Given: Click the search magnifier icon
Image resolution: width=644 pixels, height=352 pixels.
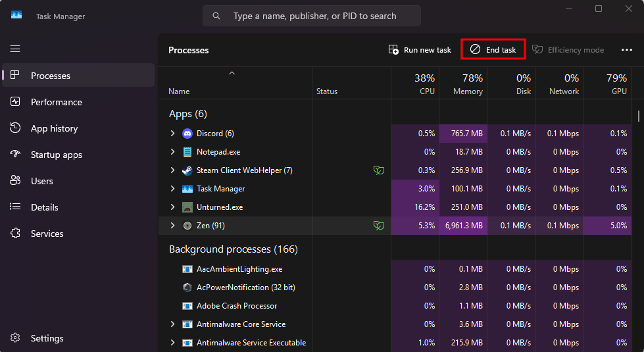Looking at the screenshot, I should pyautogui.click(x=216, y=16).
